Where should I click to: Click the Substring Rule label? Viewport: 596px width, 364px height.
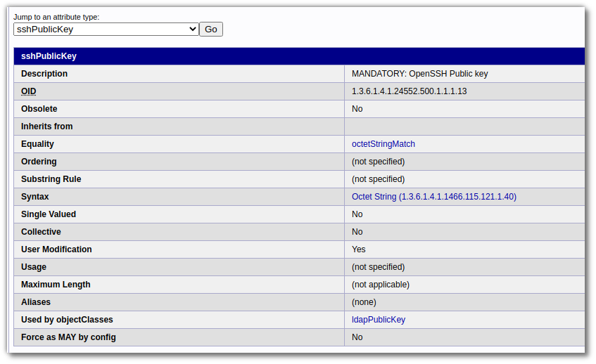[x=51, y=178]
